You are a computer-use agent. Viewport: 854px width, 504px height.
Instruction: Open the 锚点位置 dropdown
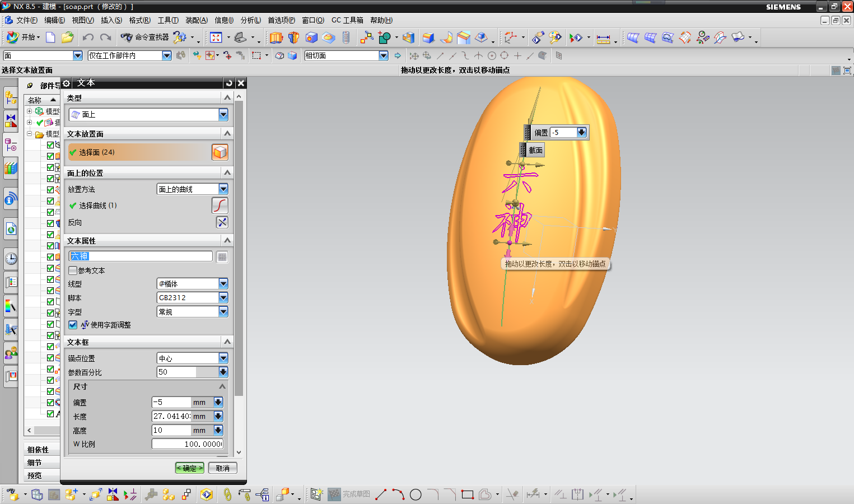(x=192, y=358)
